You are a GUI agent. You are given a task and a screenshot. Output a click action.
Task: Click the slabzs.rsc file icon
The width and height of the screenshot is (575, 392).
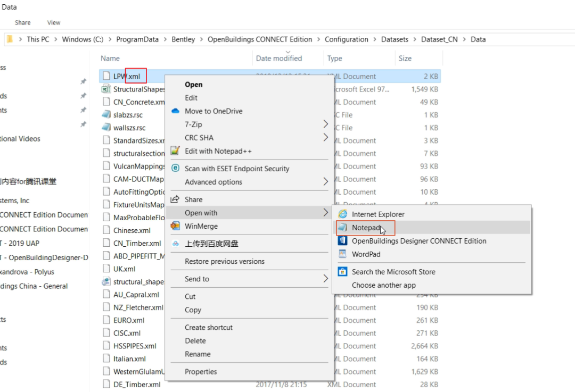pyautogui.click(x=106, y=115)
